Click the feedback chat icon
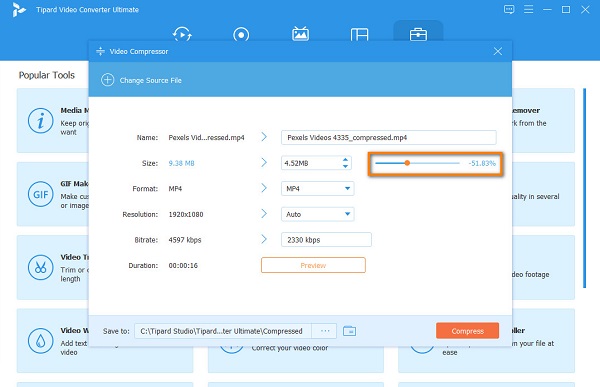600x387 pixels. pos(509,9)
